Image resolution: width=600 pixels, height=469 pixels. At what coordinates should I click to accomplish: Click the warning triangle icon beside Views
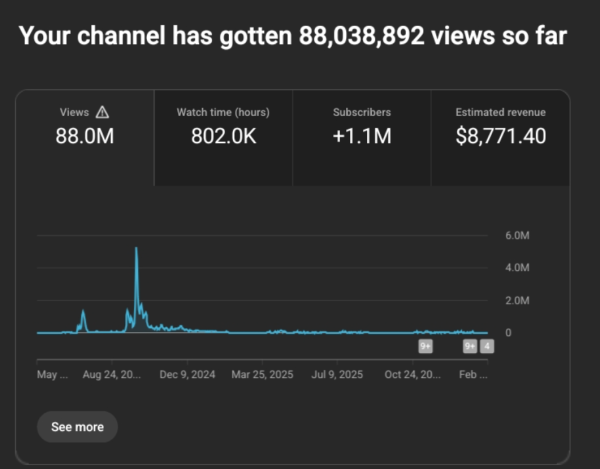point(102,113)
